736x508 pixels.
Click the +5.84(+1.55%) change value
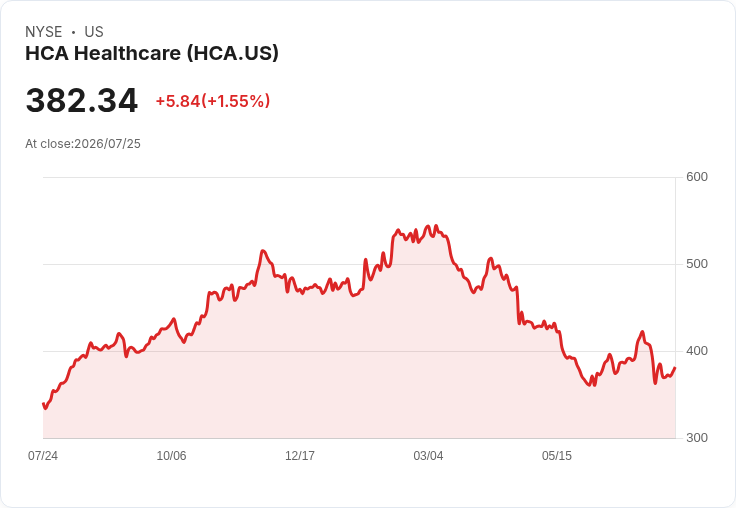pyautogui.click(x=213, y=101)
